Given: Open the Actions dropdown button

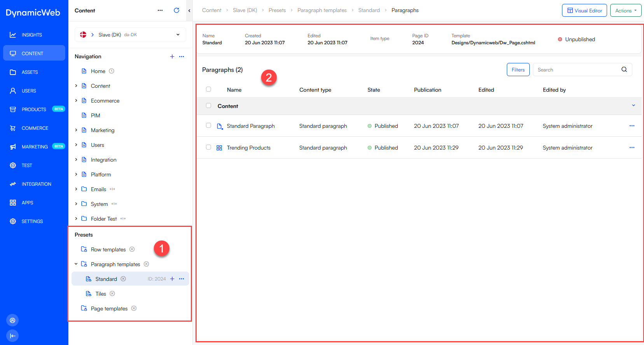Looking at the screenshot, I should (x=626, y=10).
